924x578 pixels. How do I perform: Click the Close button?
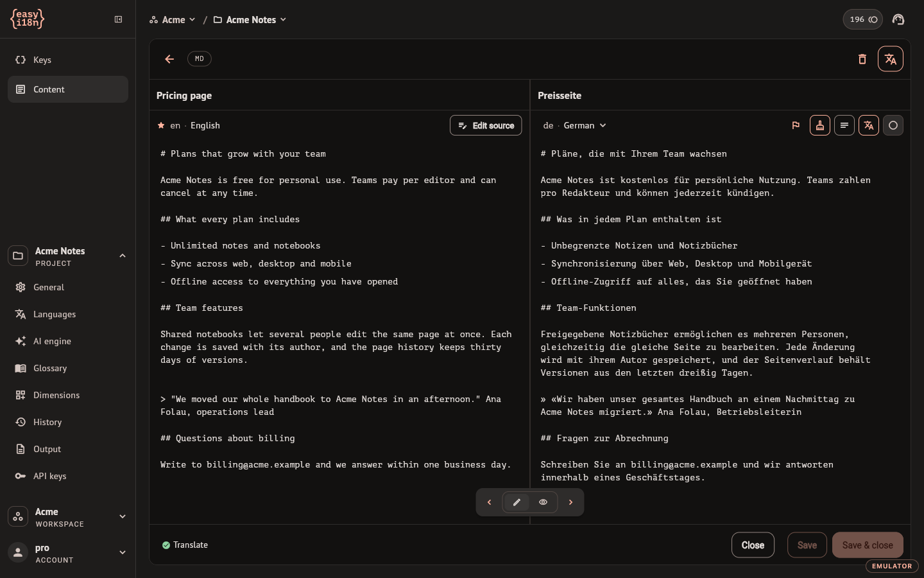click(753, 545)
